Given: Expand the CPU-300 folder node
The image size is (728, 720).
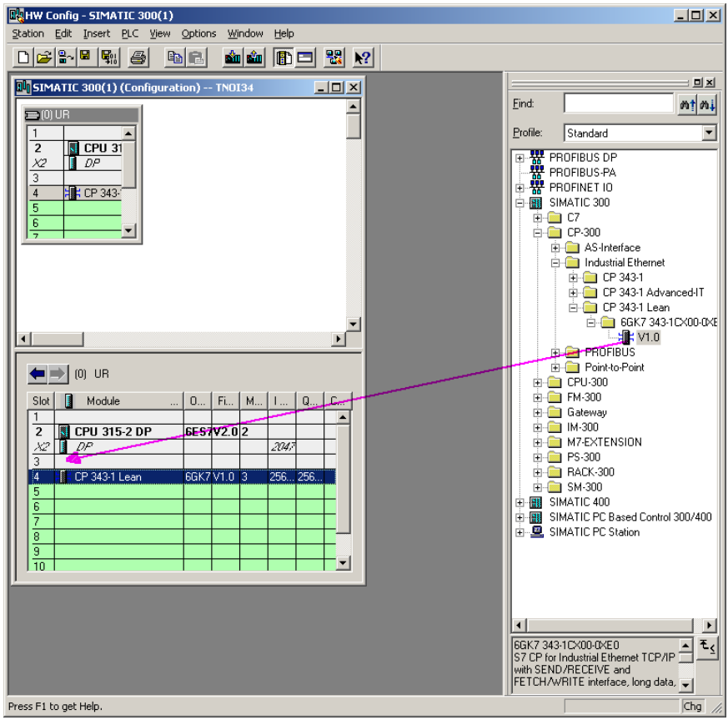Looking at the screenshot, I should click(538, 383).
